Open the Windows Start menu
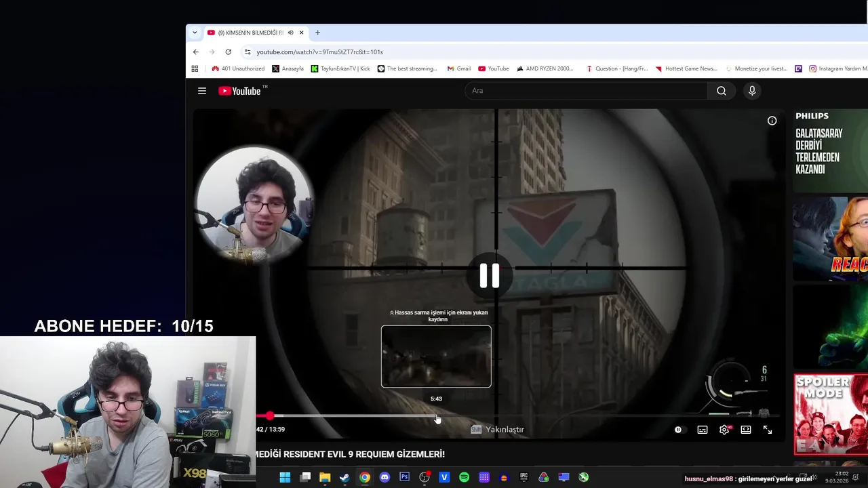The width and height of the screenshot is (868, 488). tap(285, 477)
